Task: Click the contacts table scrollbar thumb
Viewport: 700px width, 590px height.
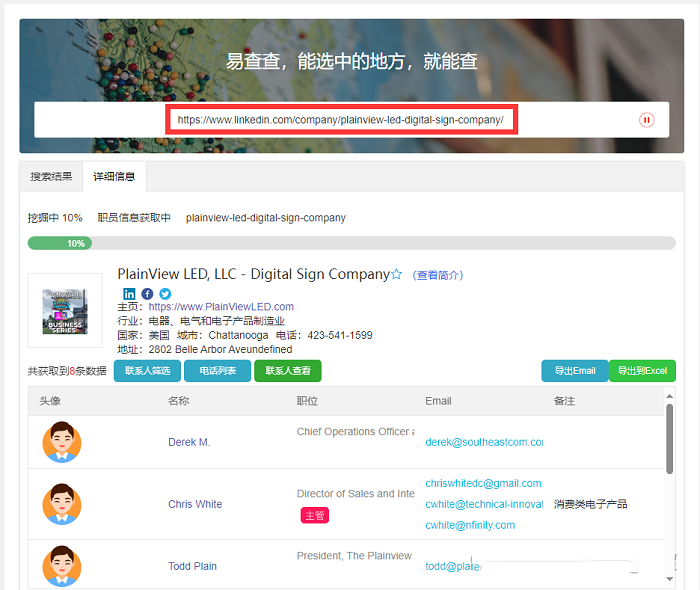Action: point(669,439)
